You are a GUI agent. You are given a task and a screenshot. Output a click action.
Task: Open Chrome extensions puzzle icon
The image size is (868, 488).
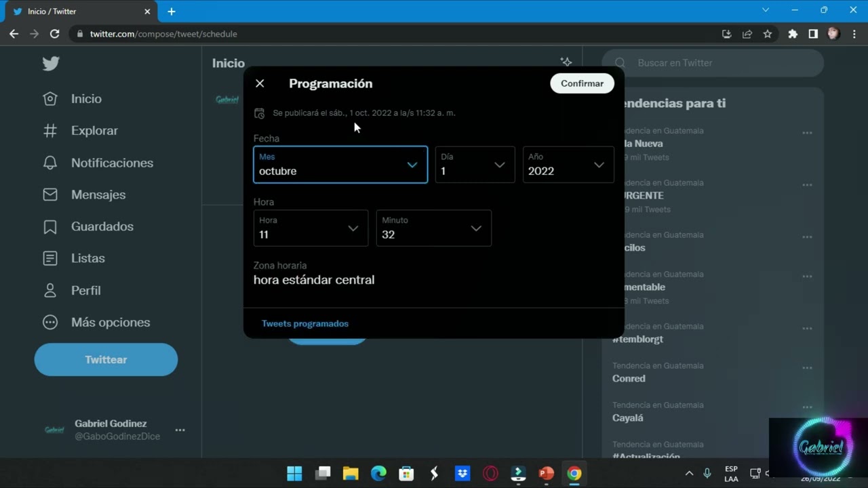793,34
